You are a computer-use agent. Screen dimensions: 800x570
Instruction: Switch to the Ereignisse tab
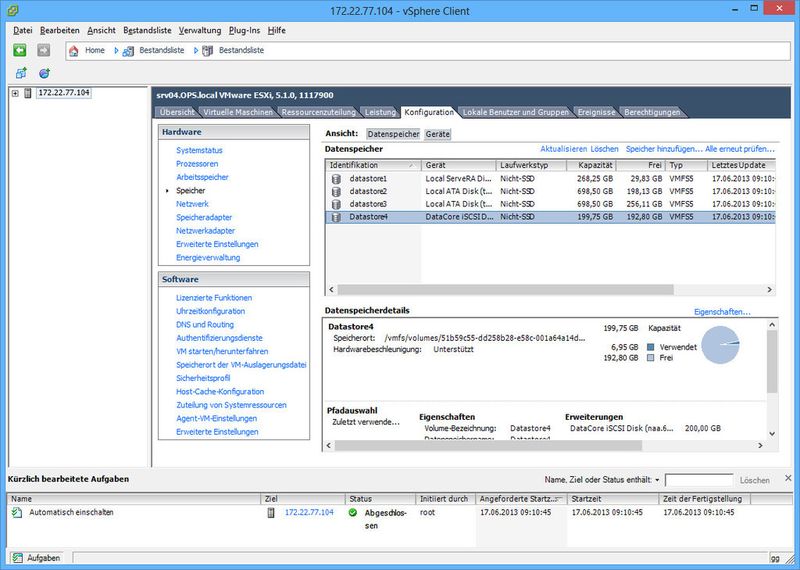click(596, 112)
